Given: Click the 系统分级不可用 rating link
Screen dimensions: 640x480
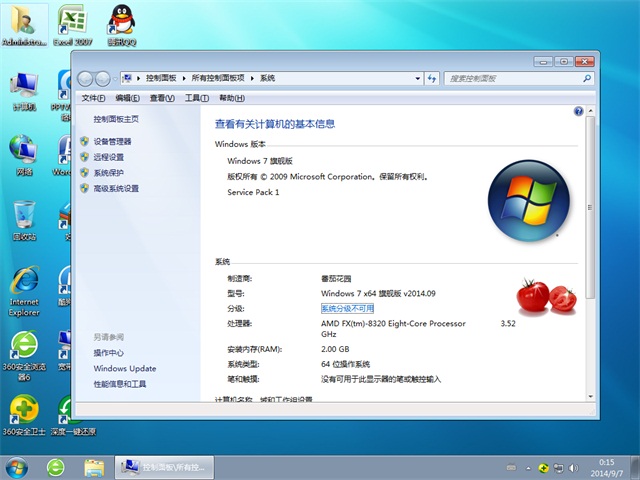Looking at the screenshot, I should [x=347, y=309].
